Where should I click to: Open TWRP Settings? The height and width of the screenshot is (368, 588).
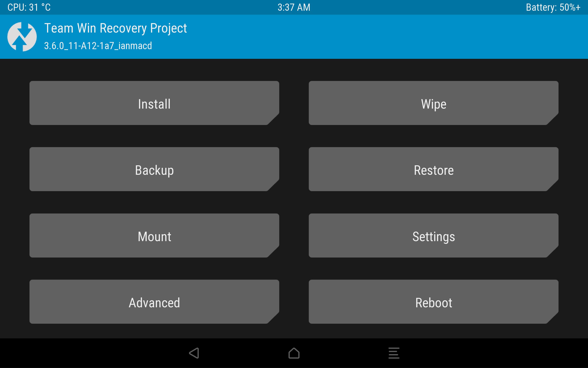[433, 235]
